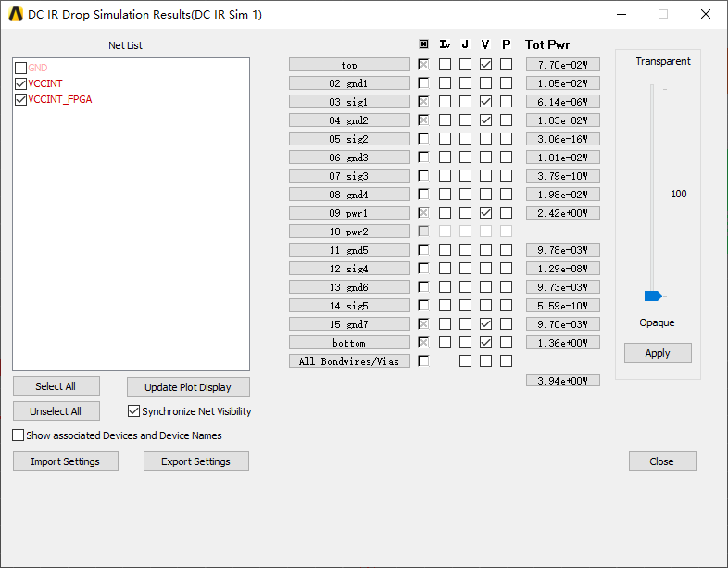Check the V checkbox for 06 gnd3
The width and height of the screenshot is (728, 568).
click(x=485, y=157)
